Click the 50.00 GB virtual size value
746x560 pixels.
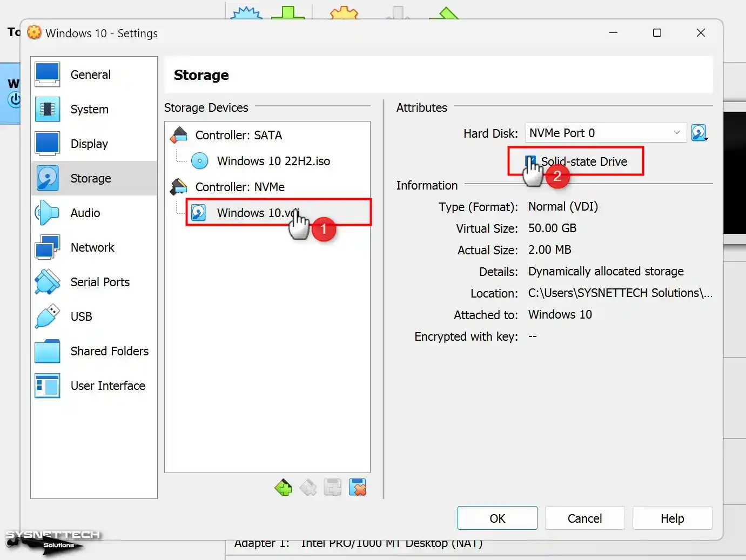coord(552,228)
